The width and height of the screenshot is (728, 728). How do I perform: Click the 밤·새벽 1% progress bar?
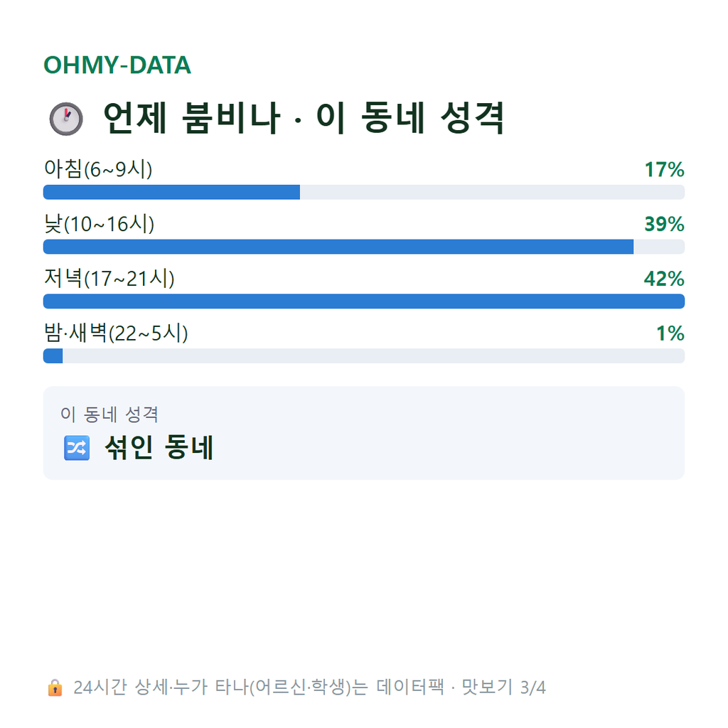[364, 356]
